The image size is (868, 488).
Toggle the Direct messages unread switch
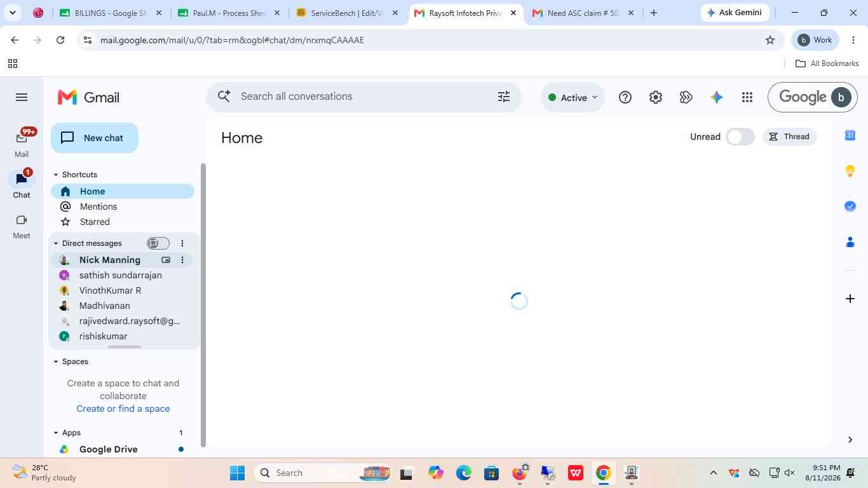tap(158, 243)
